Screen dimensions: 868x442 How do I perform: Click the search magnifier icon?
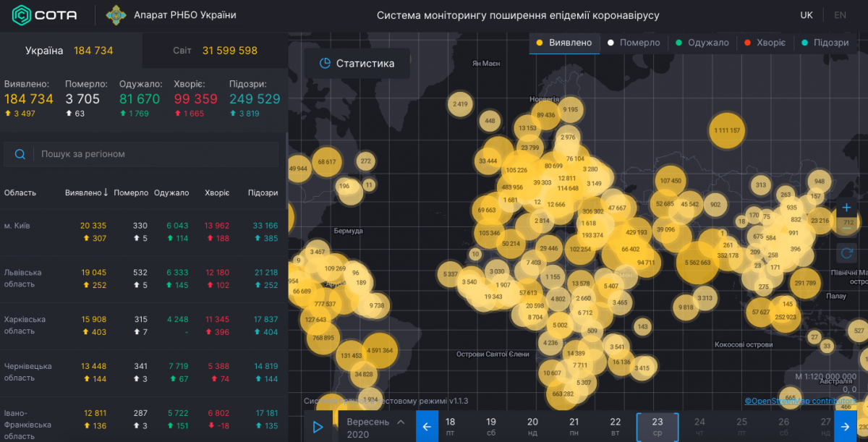pyautogui.click(x=20, y=154)
